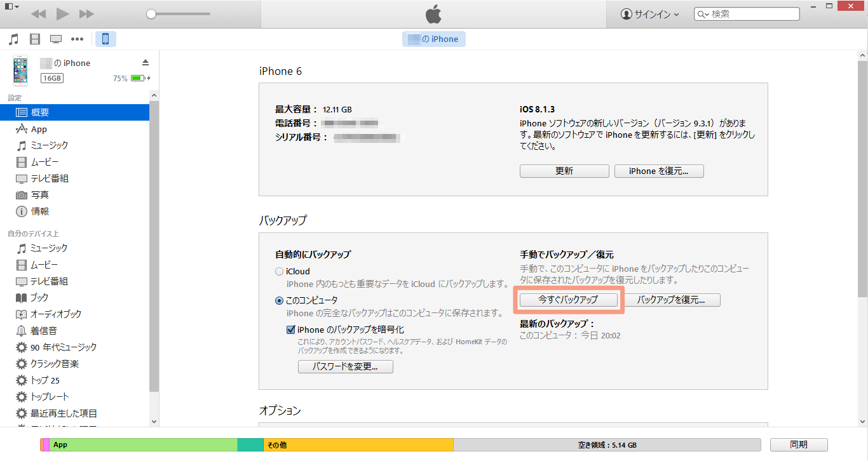
Task: Open the サインイン account dropdown
Action: pos(649,14)
